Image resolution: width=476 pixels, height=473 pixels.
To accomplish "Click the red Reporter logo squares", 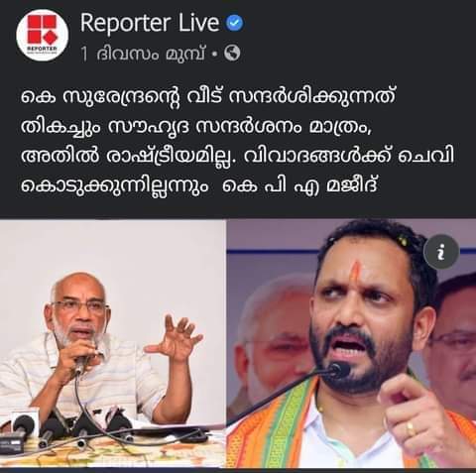I will point(42,30).
